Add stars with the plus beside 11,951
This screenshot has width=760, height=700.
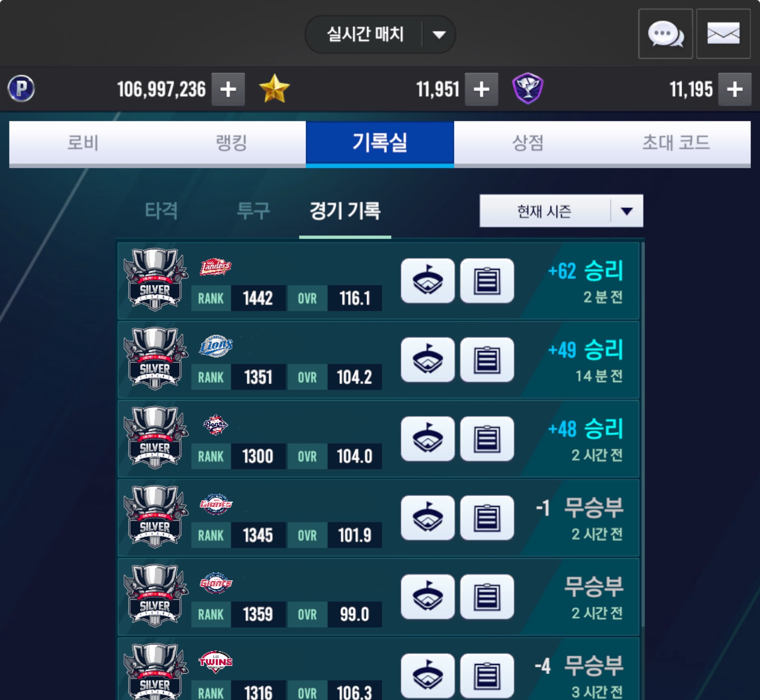click(x=481, y=89)
